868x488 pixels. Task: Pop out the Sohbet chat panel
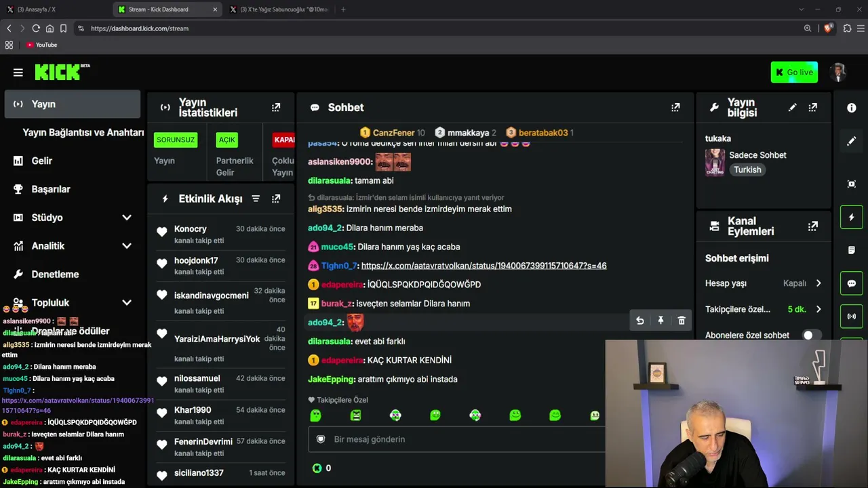coord(675,107)
